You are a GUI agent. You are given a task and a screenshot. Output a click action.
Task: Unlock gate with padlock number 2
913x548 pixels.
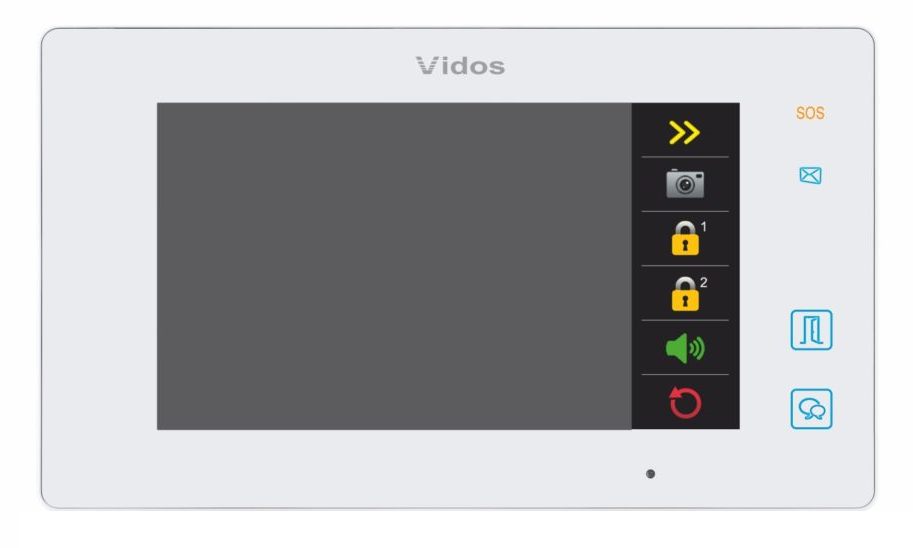[685, 294]
